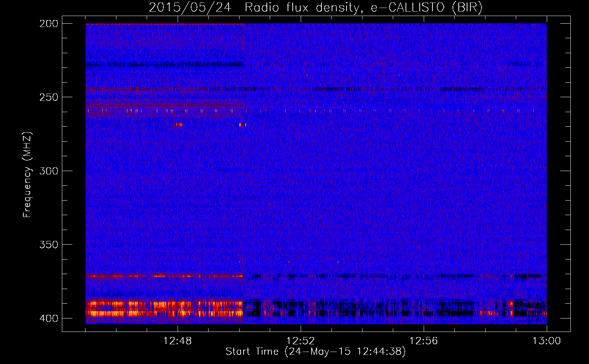
Task: Click the red horizontal band near 372 MHz
Action: pyautogui.click(x=164, y=276)
